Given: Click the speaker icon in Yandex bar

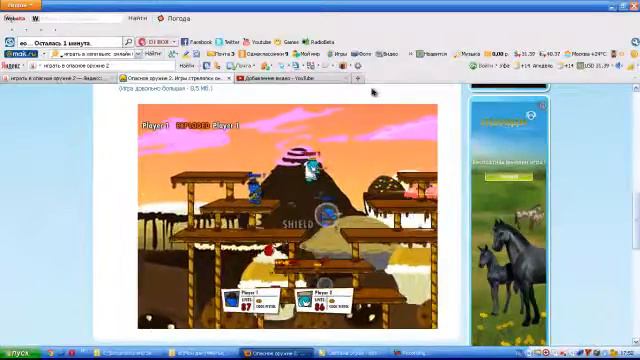Looking at the screenshot, I should [619, 66].
